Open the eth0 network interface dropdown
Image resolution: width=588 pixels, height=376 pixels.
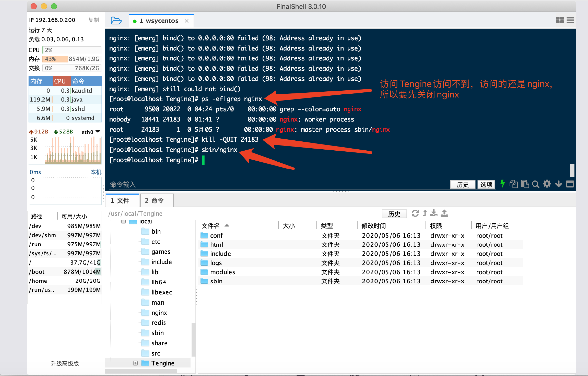[98, 132]
